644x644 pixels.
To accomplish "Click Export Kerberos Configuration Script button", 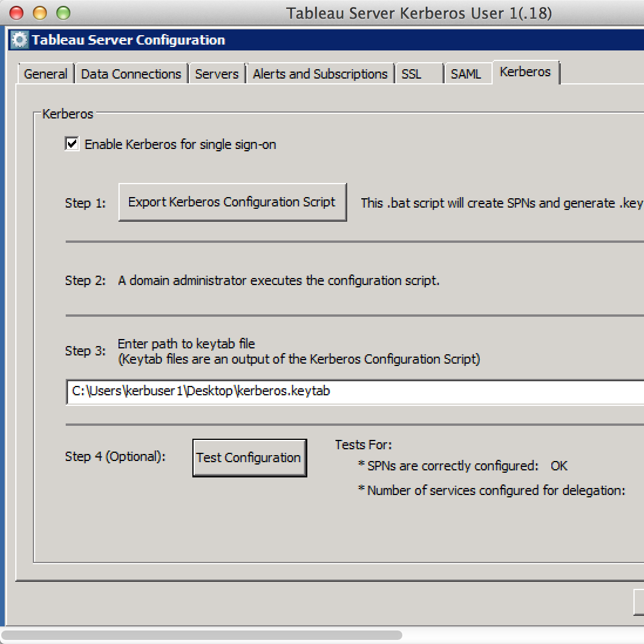I will (232, 202).
